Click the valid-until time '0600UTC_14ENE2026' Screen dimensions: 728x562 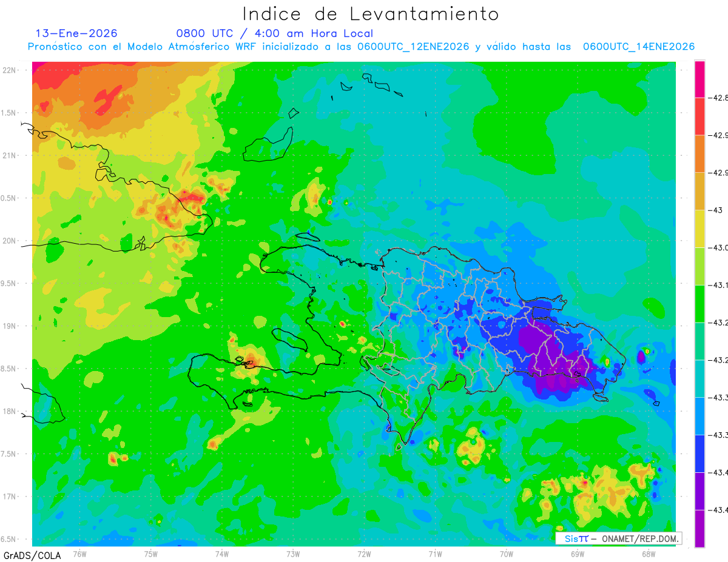(x=639, y=47)
